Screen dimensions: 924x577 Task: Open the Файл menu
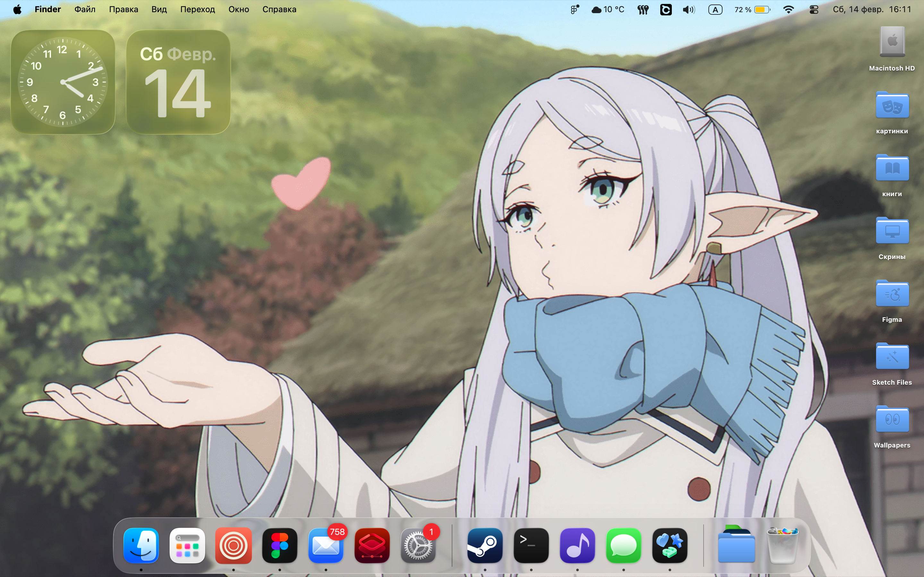click(x=85, y=10)
